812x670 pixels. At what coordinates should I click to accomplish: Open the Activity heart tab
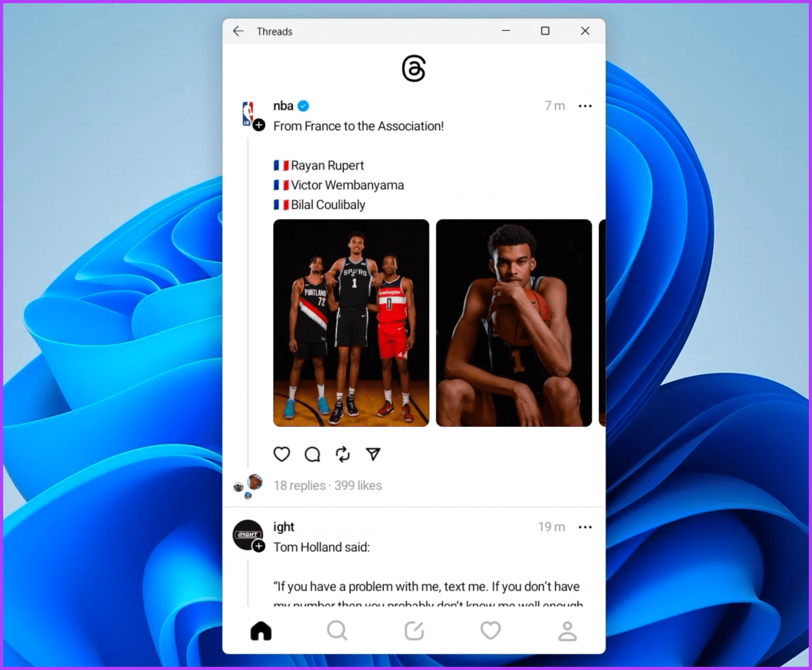(x=491, y=630)
